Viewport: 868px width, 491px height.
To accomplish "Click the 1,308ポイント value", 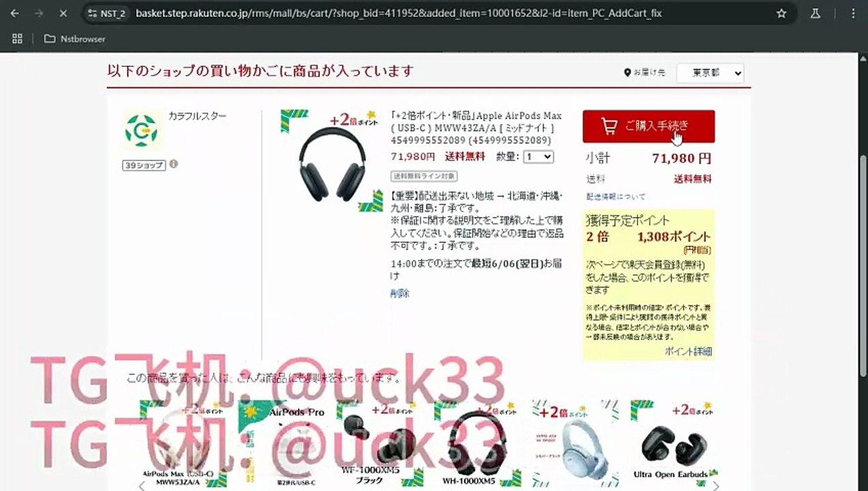I will coord(674,237).
